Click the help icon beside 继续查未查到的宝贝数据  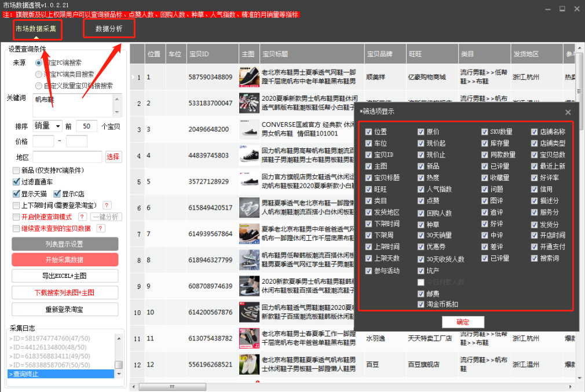(100, 227)
